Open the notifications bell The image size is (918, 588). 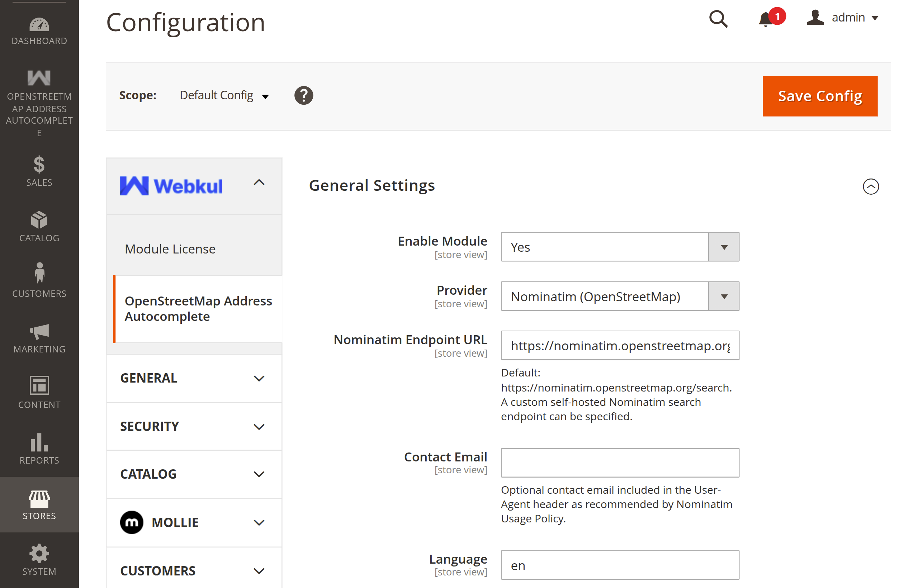[771, 18]
